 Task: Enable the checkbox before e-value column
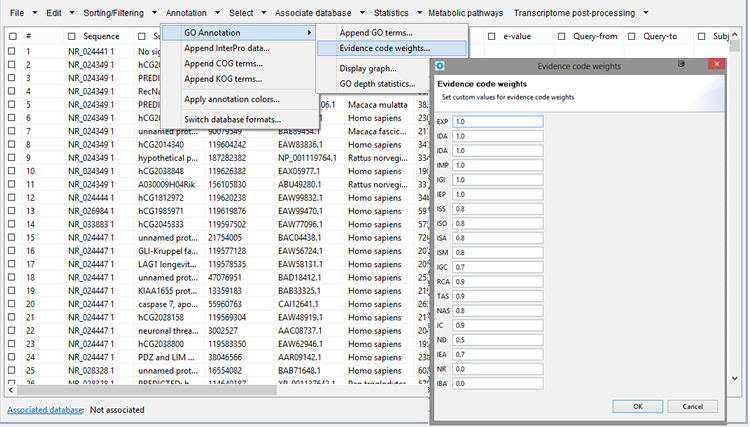pyautogui.click(x=492, y=36)
